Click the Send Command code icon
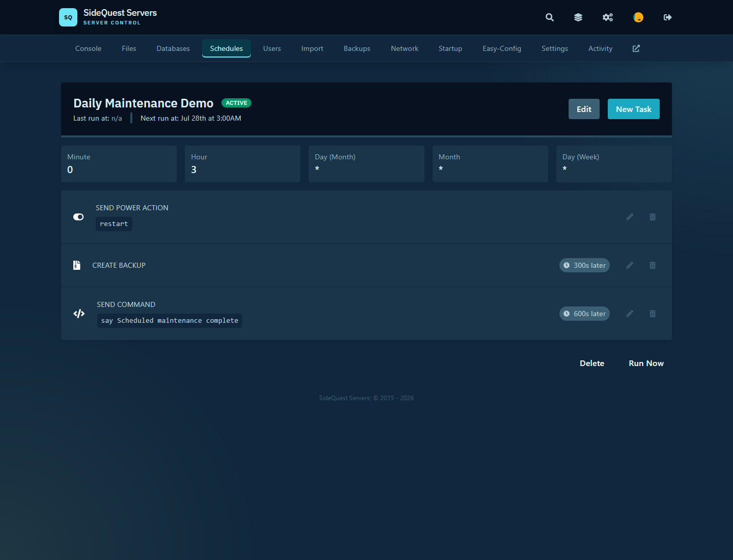 [79, 314]
